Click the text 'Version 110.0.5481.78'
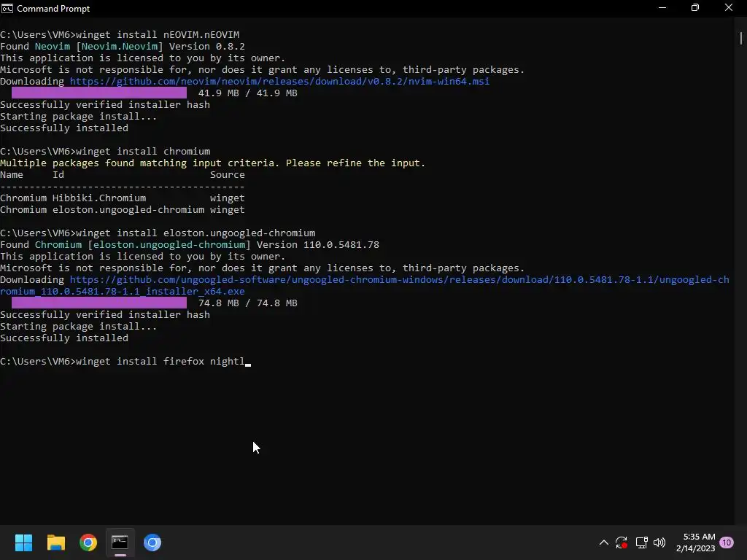747x560 pixels. pos(318,245)
